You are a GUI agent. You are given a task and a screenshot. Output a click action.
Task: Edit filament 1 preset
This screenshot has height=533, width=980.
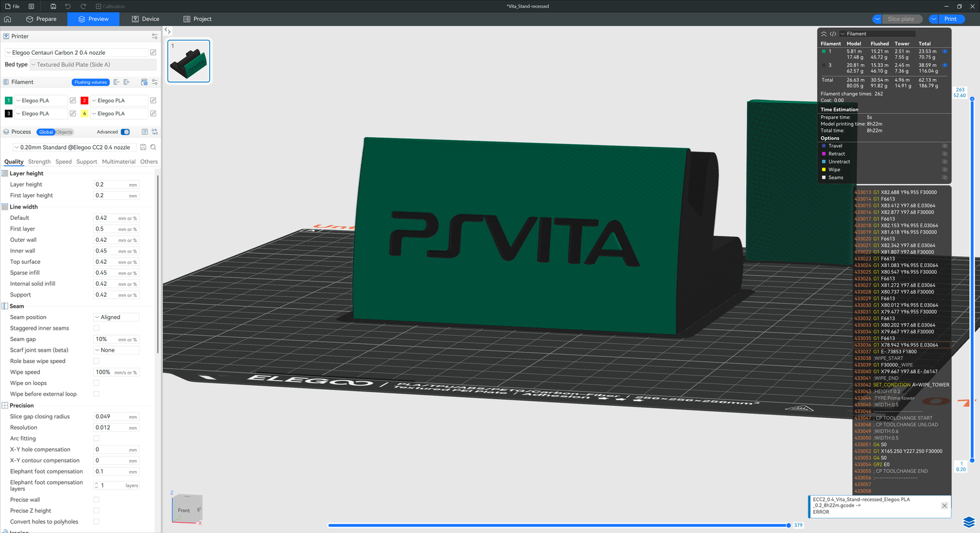(72, 100)
